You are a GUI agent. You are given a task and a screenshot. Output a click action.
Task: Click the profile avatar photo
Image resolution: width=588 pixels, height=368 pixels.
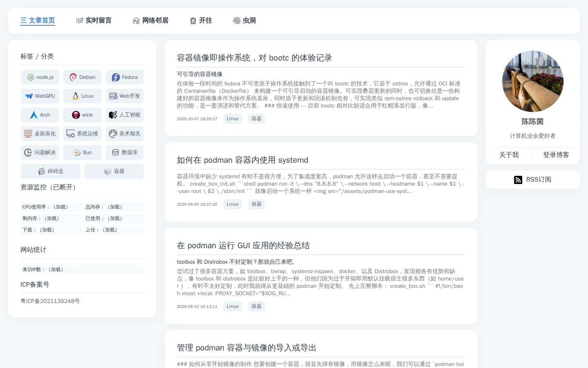click(x=532, y=81)
